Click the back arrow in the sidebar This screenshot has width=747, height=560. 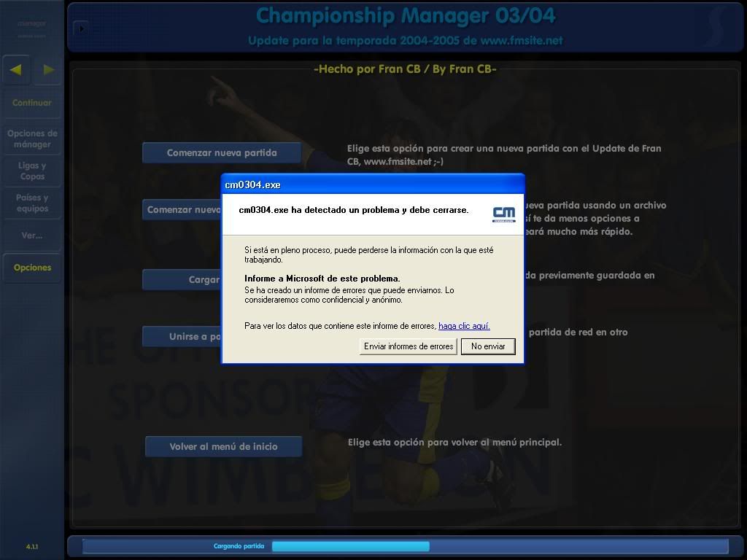[16, 70]
